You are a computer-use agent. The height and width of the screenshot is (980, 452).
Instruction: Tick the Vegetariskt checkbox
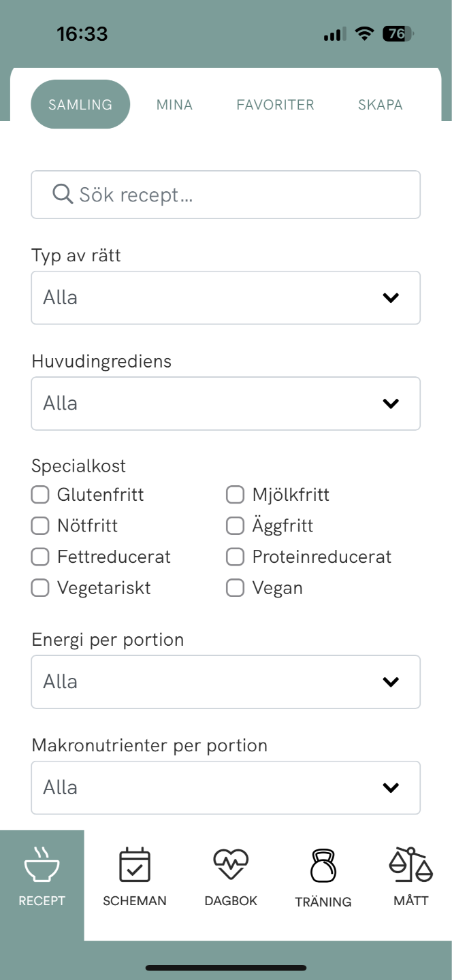(x=40, y=588)
